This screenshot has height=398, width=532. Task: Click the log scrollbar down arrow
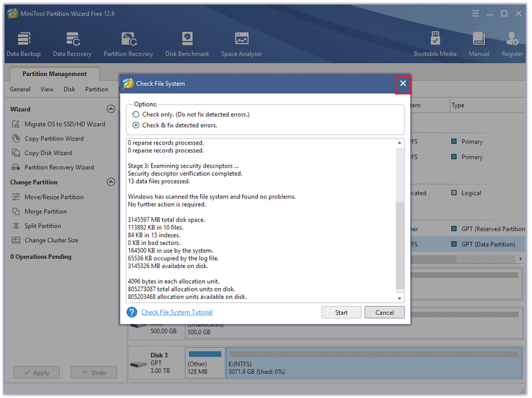[400, 298]
